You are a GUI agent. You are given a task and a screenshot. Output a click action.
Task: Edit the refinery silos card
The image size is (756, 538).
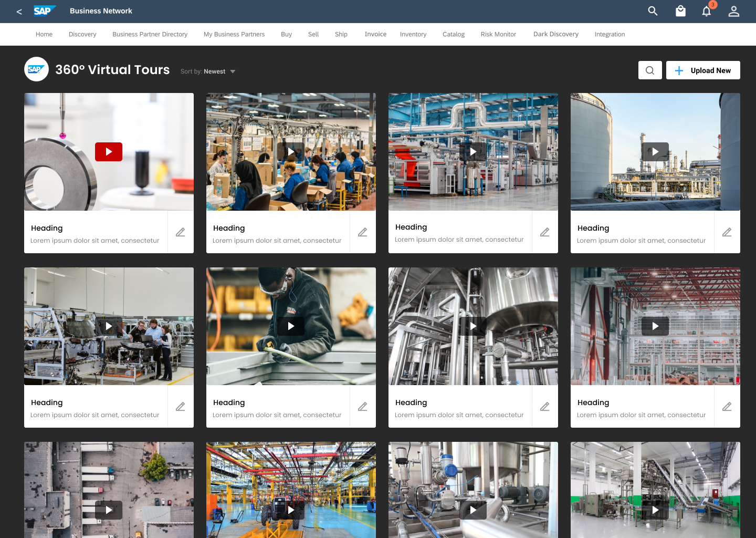pos(727,232)
